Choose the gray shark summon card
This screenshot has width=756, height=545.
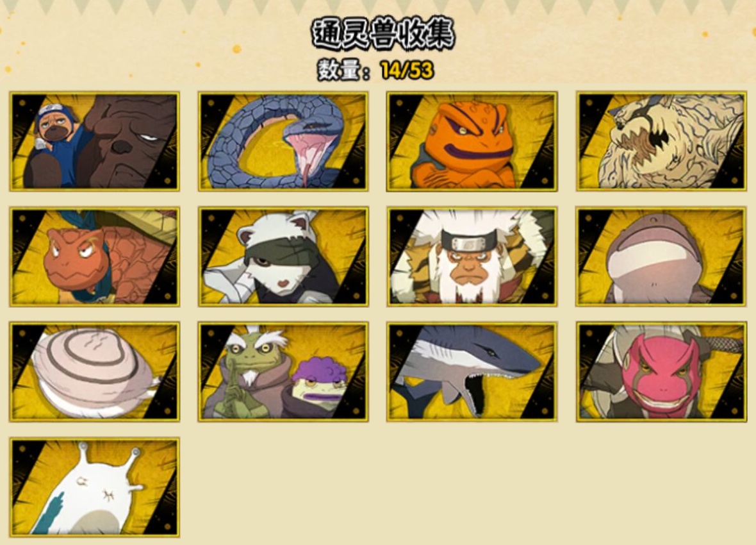pos(472,372)
